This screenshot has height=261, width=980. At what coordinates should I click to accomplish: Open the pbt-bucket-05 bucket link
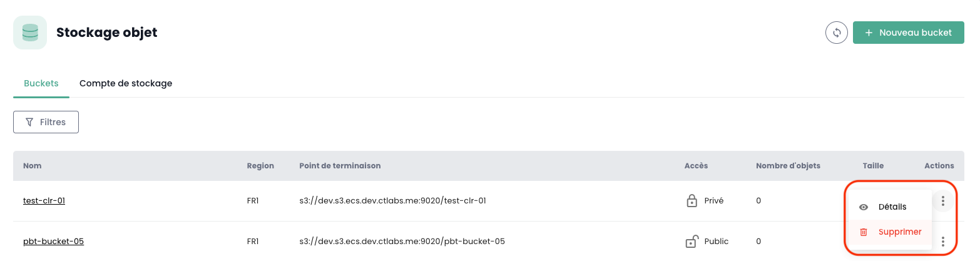coord(53,241)
